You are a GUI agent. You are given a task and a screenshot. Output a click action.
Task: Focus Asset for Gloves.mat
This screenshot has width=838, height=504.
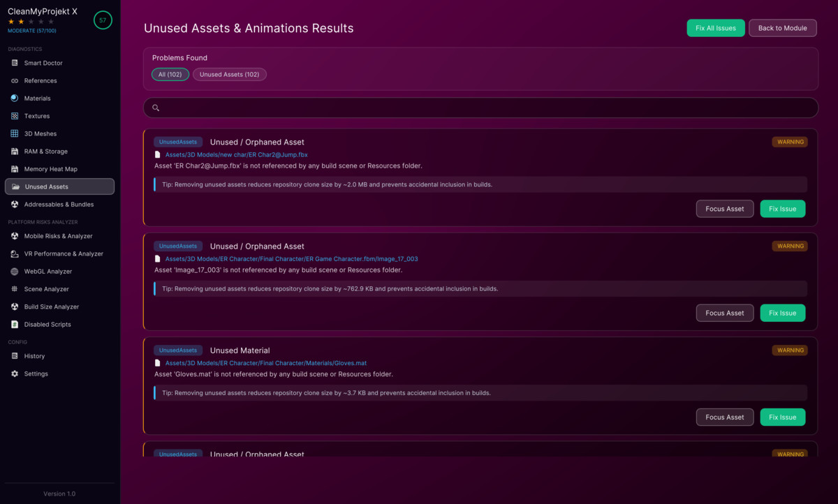725,417
